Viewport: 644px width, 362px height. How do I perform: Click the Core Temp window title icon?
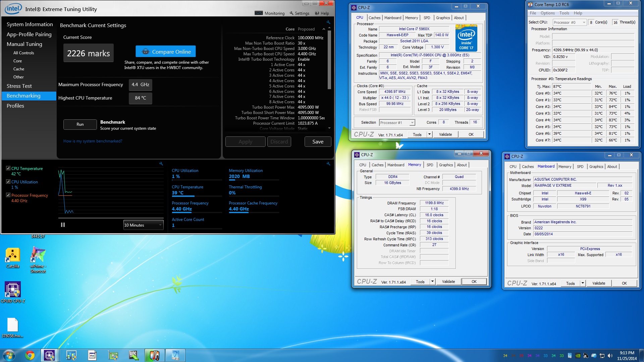(x=530, y=4)
